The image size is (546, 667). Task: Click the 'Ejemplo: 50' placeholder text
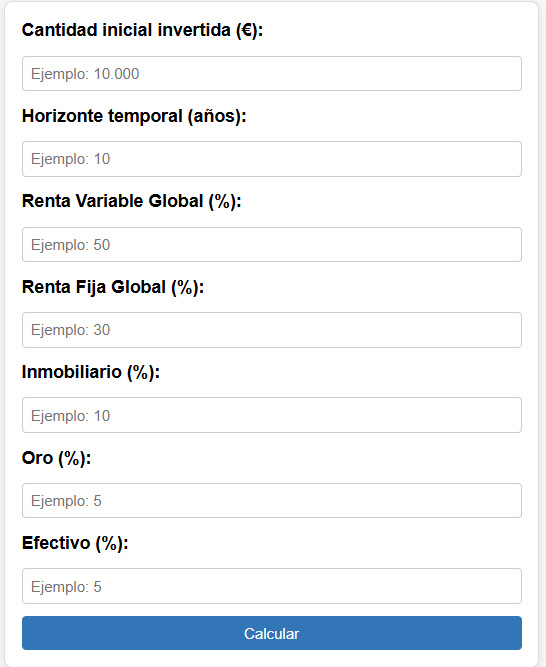(x=71, y=245)
